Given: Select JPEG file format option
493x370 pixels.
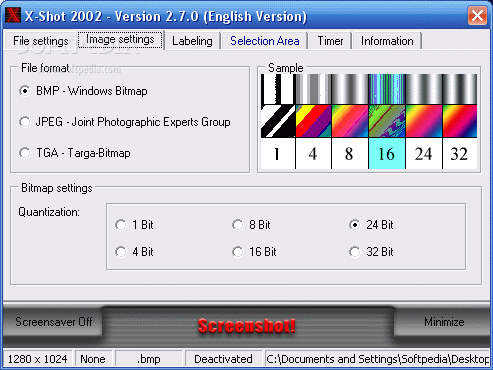Looking at the screenshot, I should 125,122.
